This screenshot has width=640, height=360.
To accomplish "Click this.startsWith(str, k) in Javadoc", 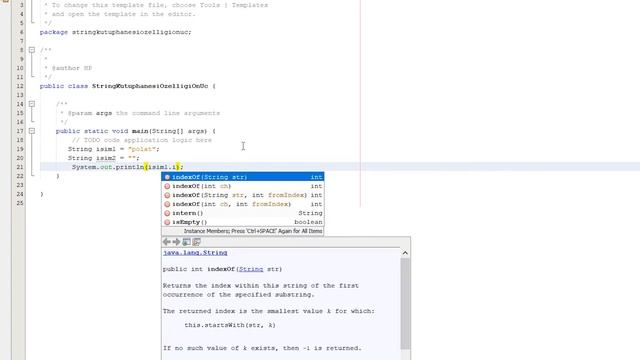I will (230, 325).
